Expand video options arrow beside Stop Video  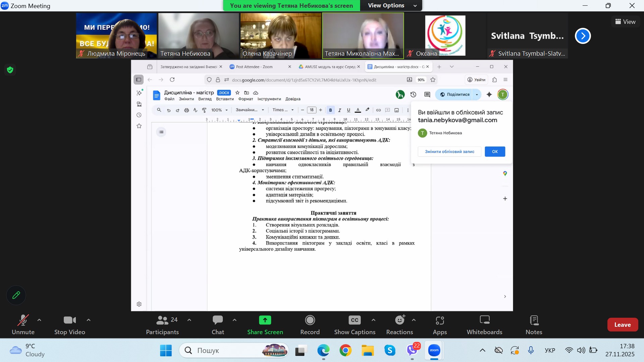tap(89, 320)
